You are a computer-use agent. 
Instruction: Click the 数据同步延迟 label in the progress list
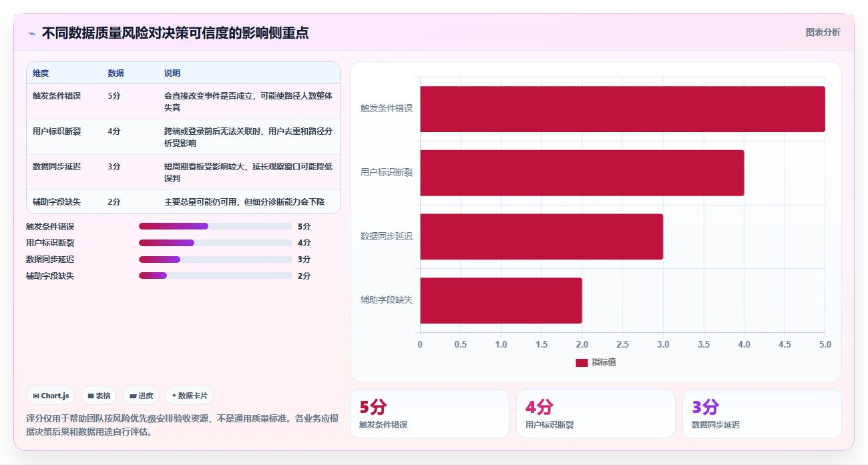[50, 260]
